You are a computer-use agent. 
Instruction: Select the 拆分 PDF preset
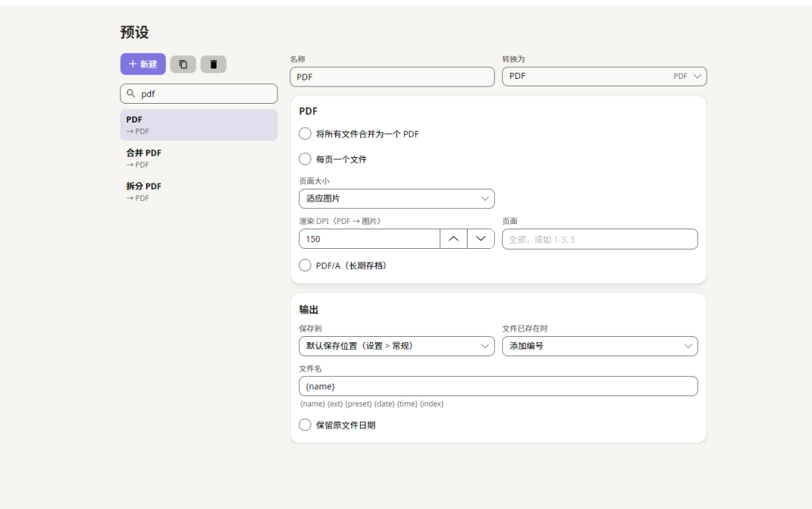tap(198, 192)
